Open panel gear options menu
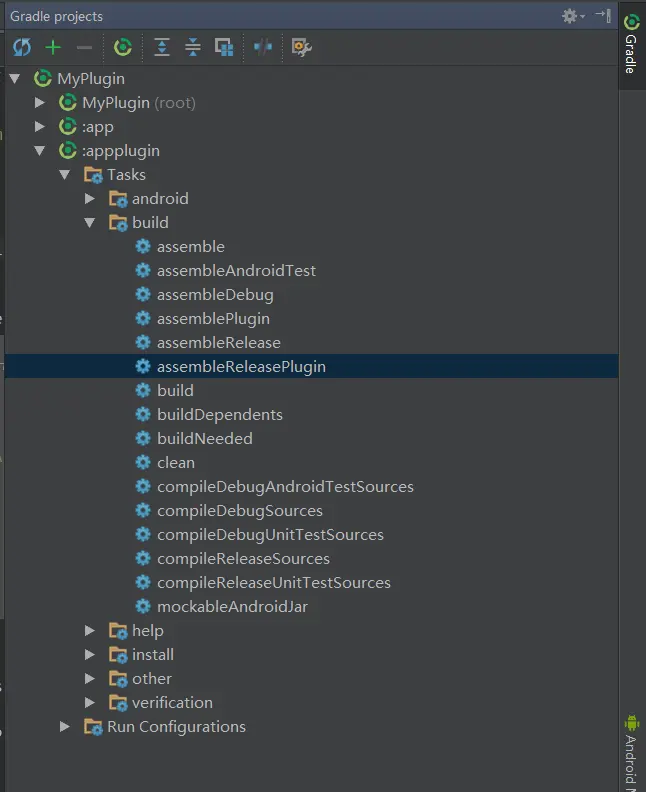Image resolution: width=646 pixels, height=792 pixels. [x=573, y=16]
